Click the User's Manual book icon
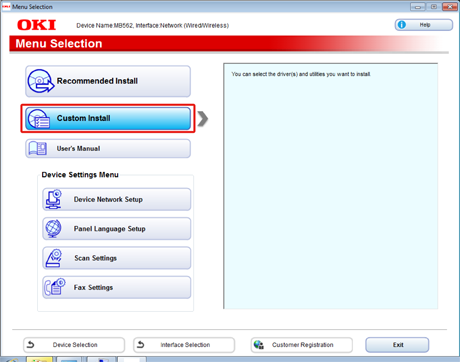 [38, 148]
